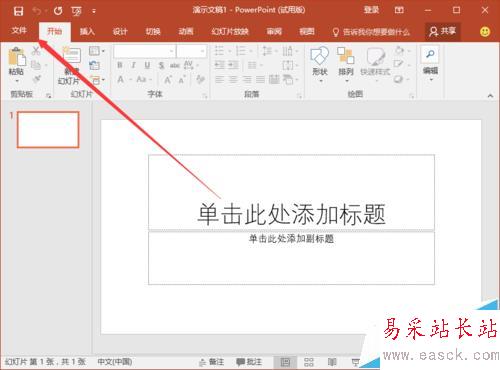Click the Start From Beginning slideshow icon in the title bar
The width and height of the screenshot is (500, 370).
(76, 11)
